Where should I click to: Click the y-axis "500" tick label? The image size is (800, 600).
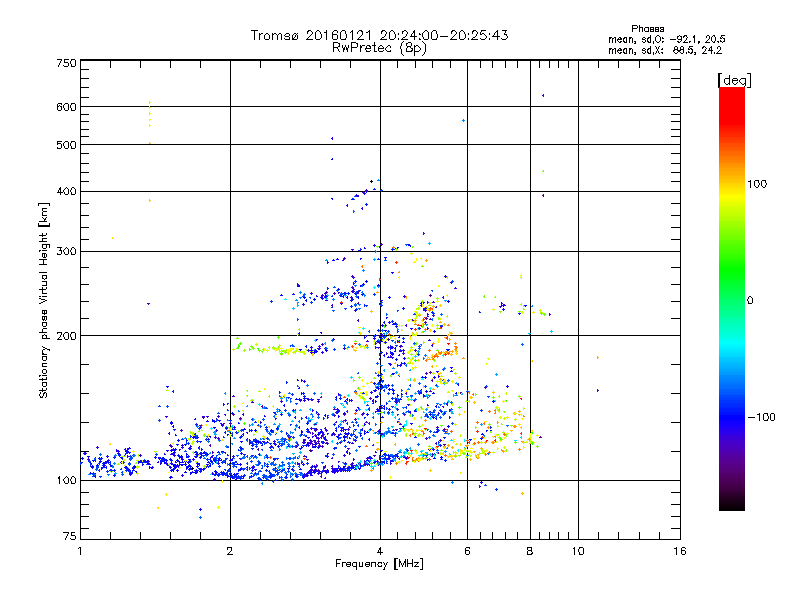pos(66,145)
